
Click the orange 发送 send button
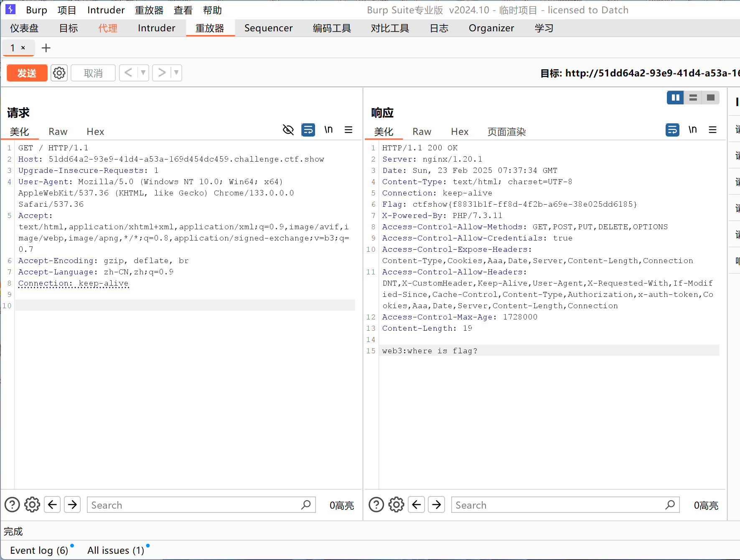point(27,73)
